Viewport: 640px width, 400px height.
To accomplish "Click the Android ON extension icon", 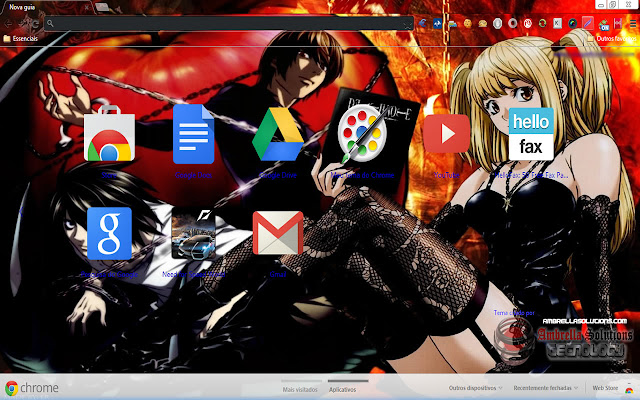I will pos(604,24).
